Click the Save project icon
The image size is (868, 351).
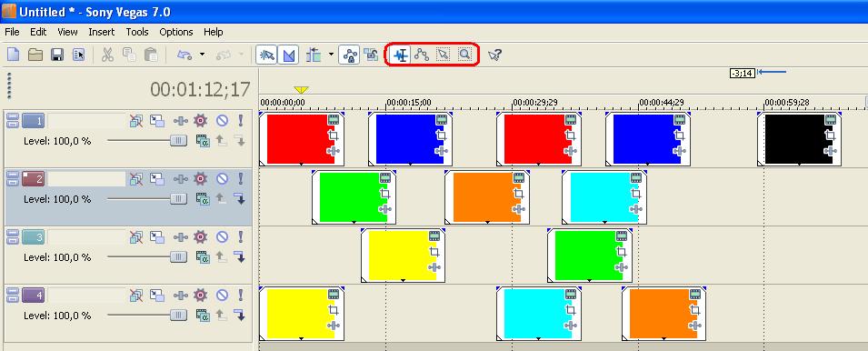point(57,55)
